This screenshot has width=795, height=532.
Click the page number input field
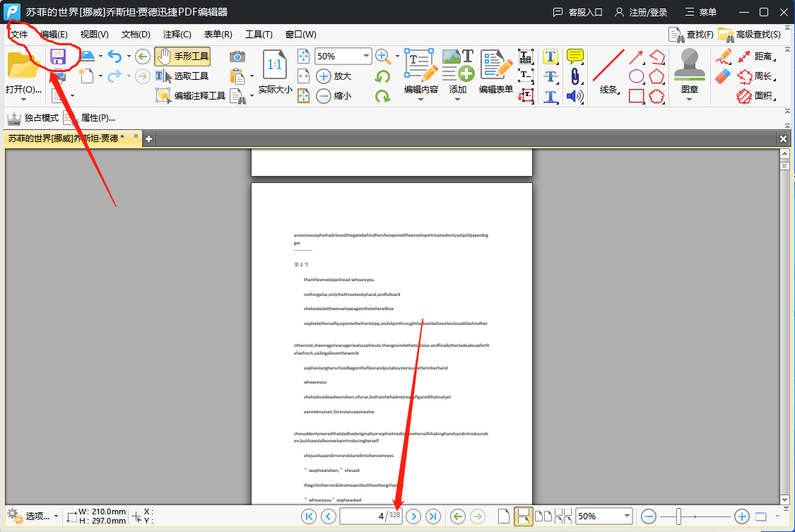pos(371,516)
